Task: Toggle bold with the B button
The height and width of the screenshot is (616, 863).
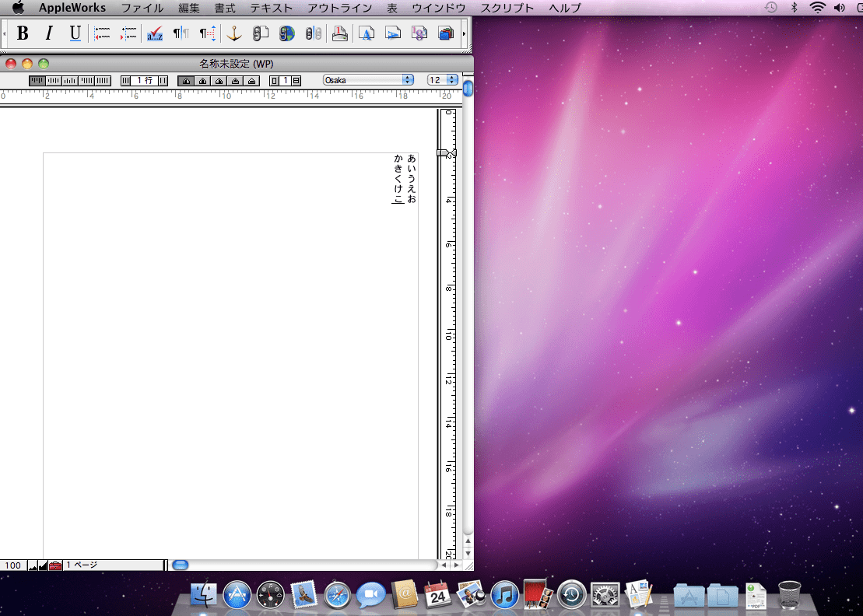Action: 23,33
